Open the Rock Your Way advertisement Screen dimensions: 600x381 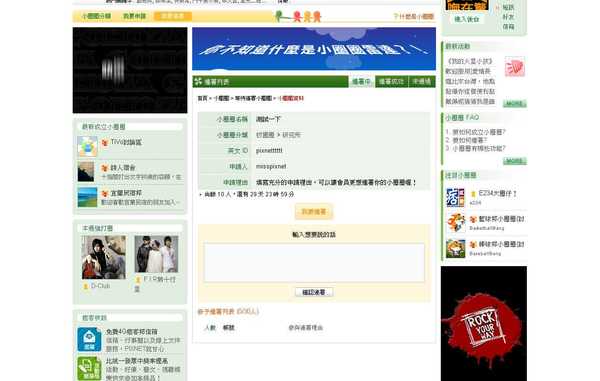tap(484, 324)
